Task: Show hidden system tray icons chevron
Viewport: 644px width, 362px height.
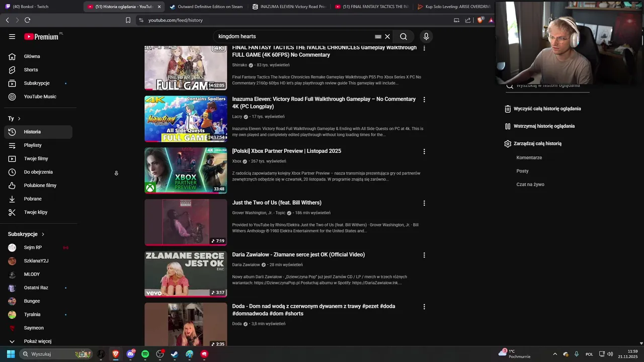Action: click(555, 354)
